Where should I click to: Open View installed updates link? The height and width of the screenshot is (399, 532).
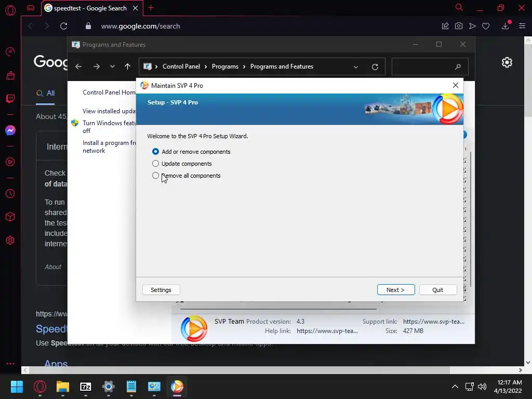coord(109,111)
